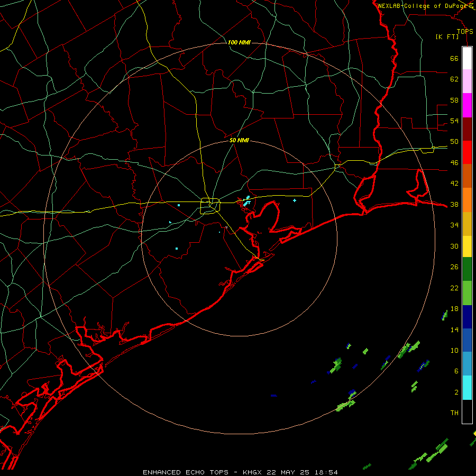The width and height of the screenshot is (476, 476).
Task: Click the 62 legend value
Action: (454, 79)
